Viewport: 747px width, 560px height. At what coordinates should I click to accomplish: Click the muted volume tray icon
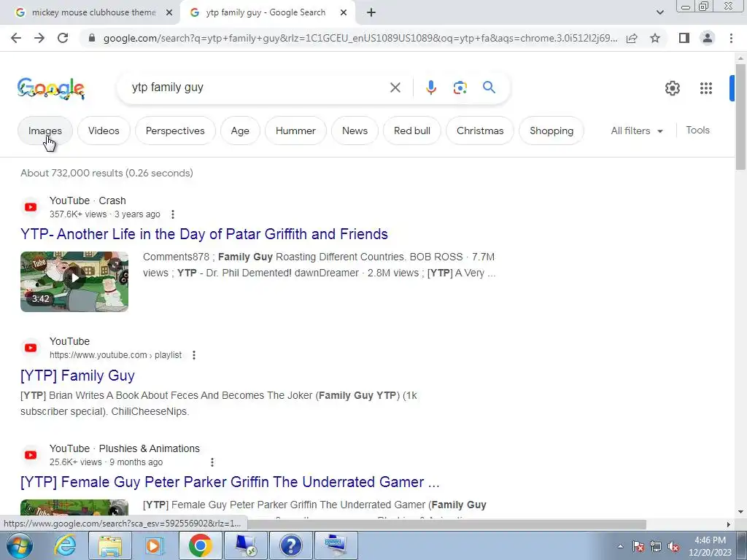point(673,547)
